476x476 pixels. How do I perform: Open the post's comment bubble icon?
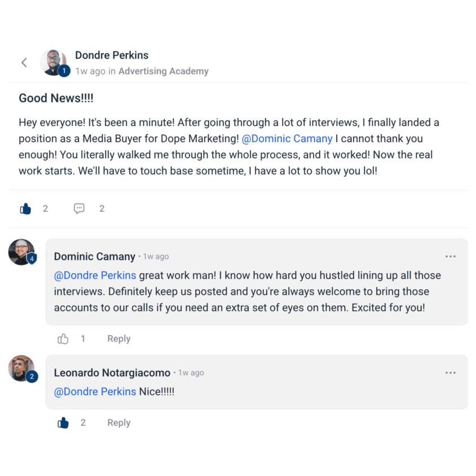coord(79,209)
